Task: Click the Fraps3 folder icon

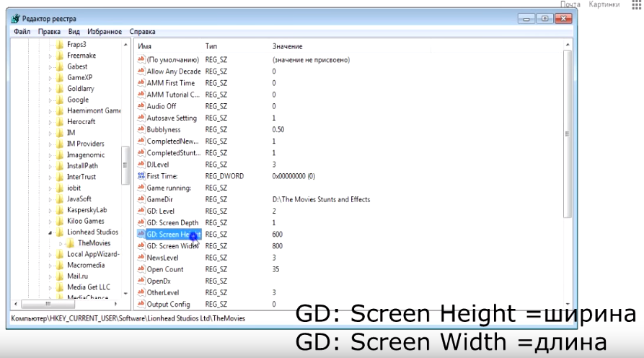Action: 60,45
